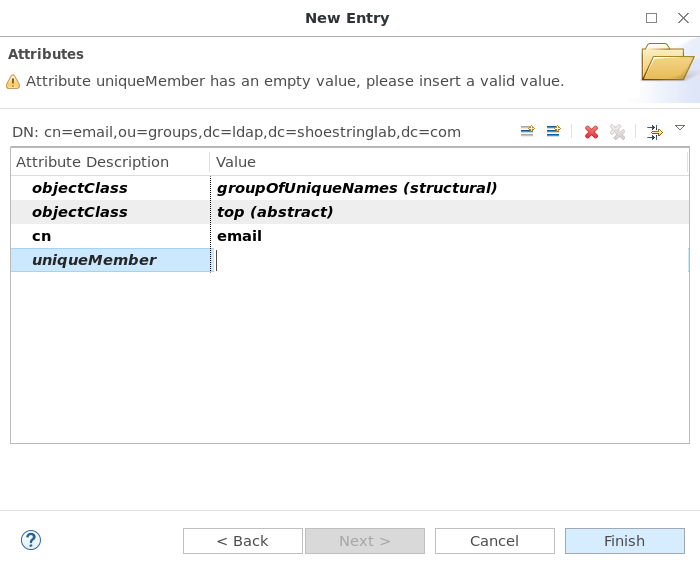Select the top (abstract) objectClass row
The image size is (700, 571).
tap(350, 212)
